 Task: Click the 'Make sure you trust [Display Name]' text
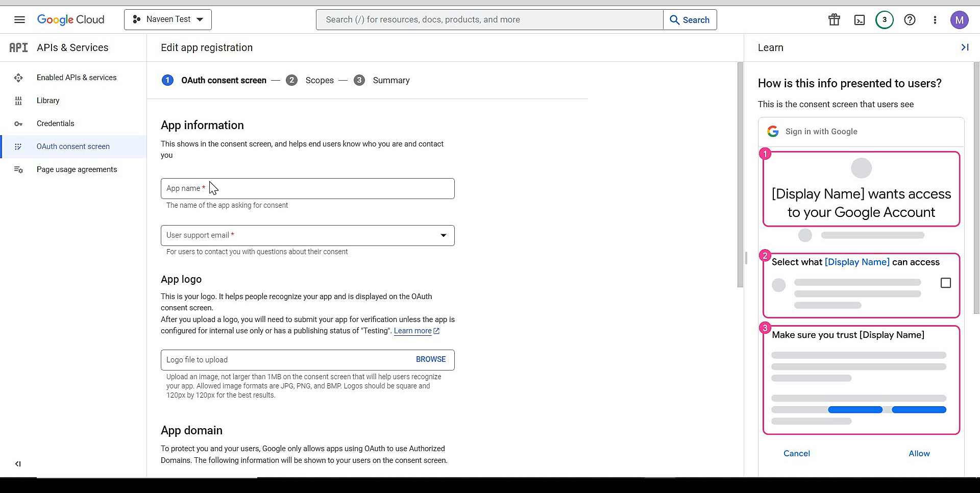pyautogui.click(x=848, y=335)
